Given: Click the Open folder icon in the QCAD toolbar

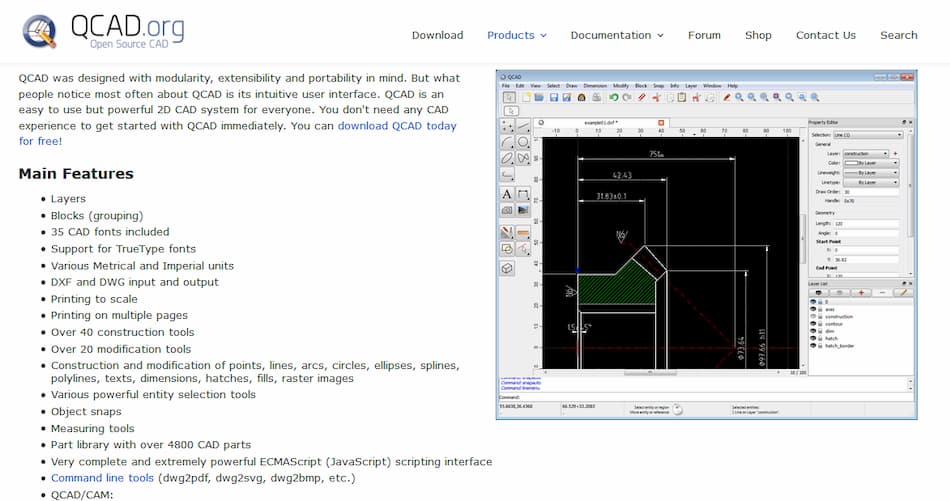Looking at the screenshot, I should 539,97.
